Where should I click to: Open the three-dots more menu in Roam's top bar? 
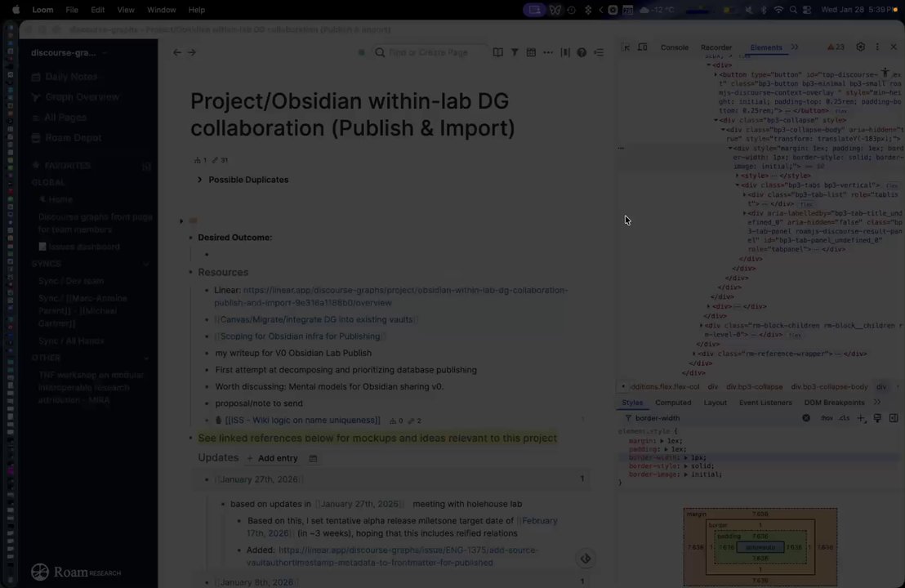click(x=548, y=52)
